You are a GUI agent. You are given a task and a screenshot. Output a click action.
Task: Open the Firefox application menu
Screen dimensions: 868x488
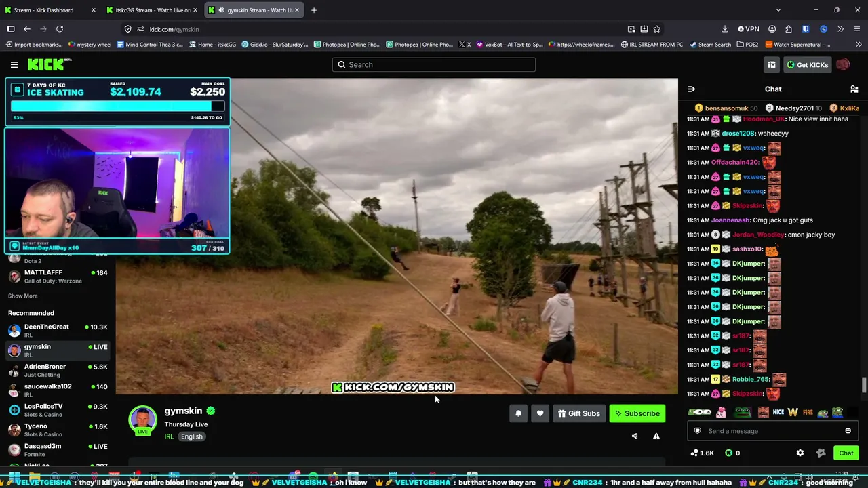pyautogui.click(x=858, y=29)
